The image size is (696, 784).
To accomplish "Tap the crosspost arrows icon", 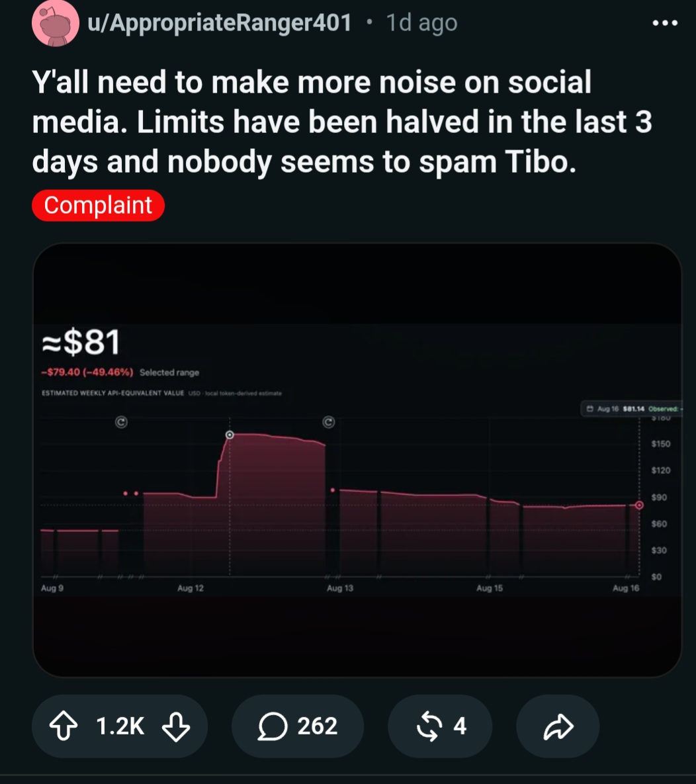I will 429,726.
